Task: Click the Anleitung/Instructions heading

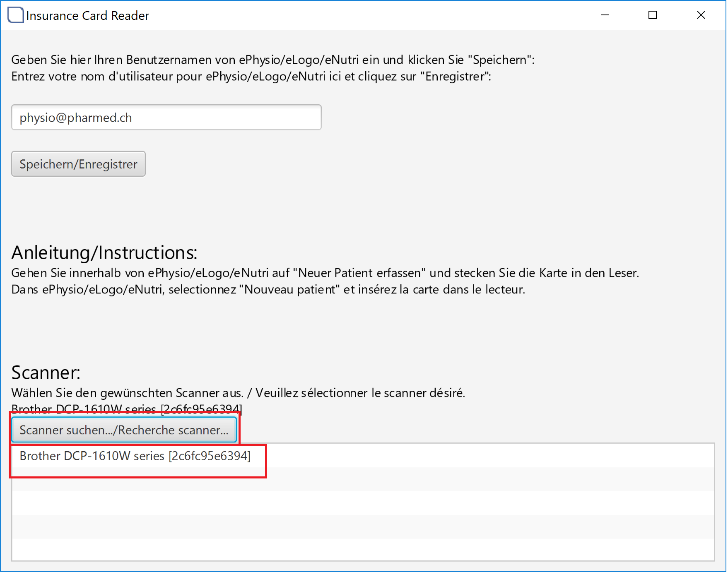Action: tap(104, 252)
